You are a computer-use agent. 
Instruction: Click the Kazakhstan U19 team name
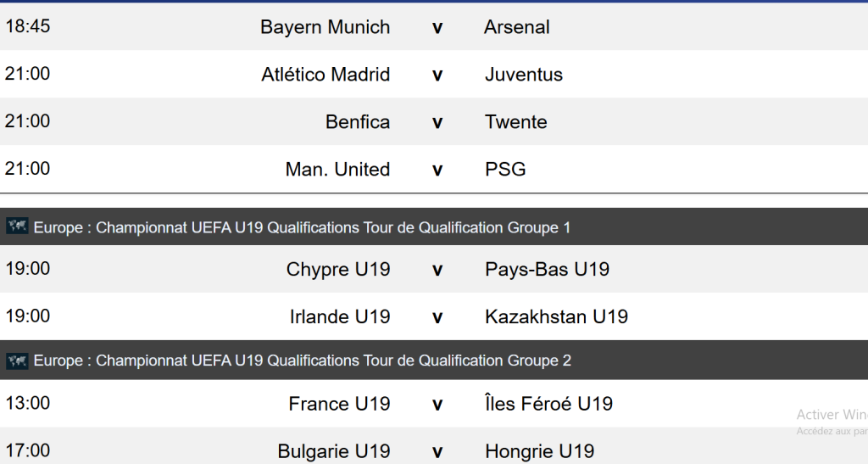pos(556,317)
